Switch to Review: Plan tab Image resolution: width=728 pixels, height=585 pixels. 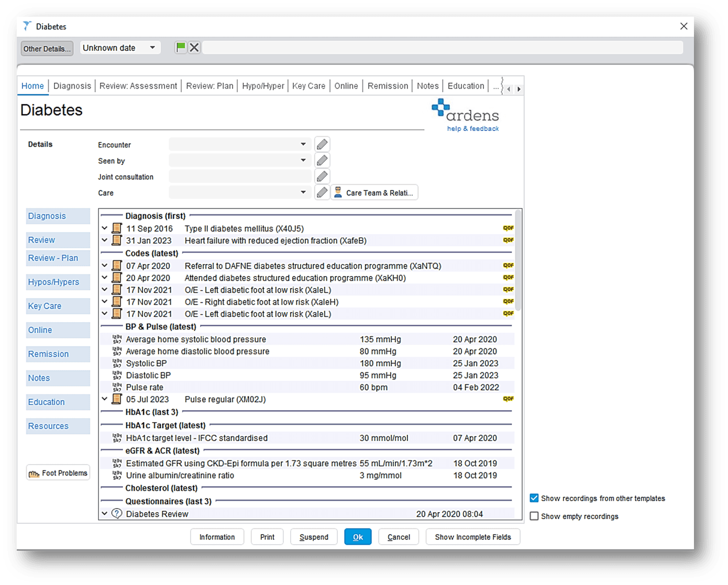click(x=209, y=86)
